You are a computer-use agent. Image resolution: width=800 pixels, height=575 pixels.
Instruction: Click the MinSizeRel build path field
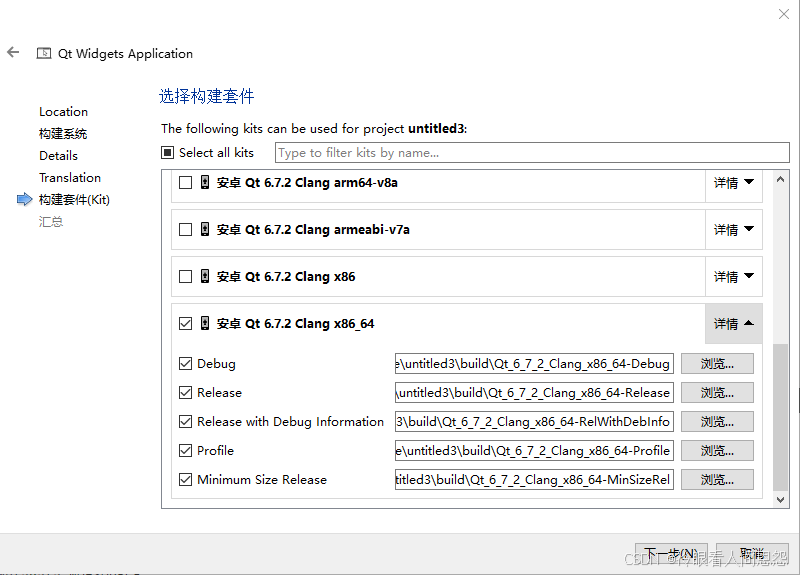click(x=534, y=480)
